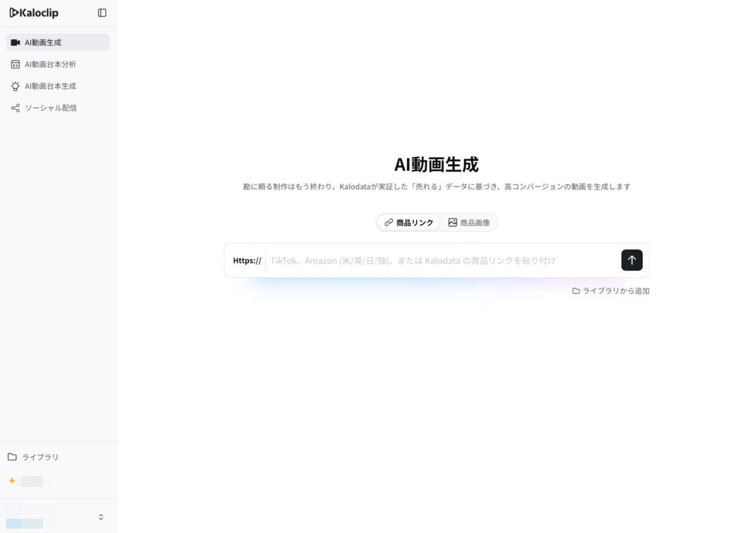Open AI動画台本分析 in the sidebar
This screenshot has width=756, height=533.
click(58, 64)
